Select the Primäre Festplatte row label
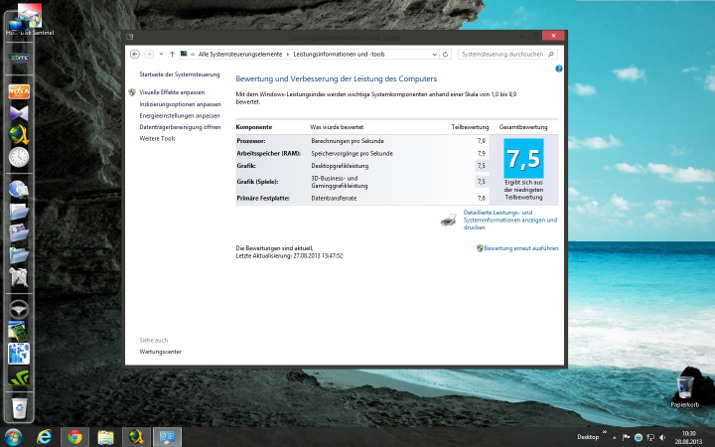This screenshot has width=715, height=447. [x=263, y=198]
